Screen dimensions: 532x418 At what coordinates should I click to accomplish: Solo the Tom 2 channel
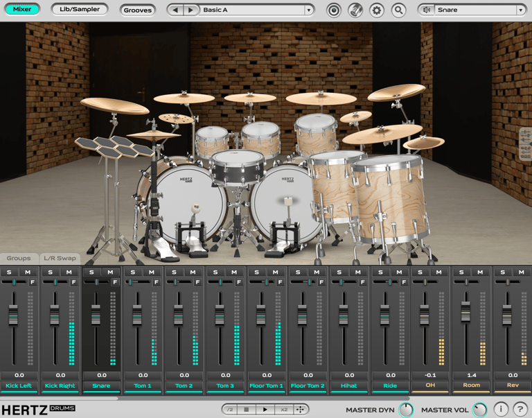174,272
